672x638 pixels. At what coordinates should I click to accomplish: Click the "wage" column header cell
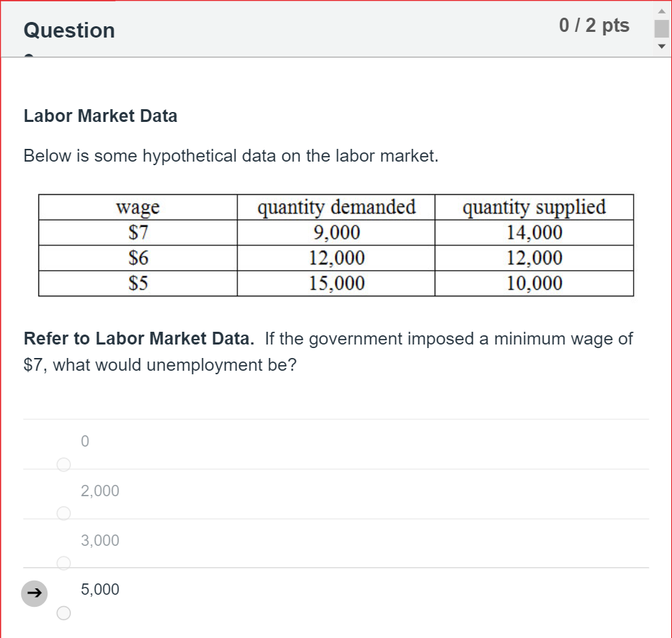pyautogui.click(x=138, y=208)
